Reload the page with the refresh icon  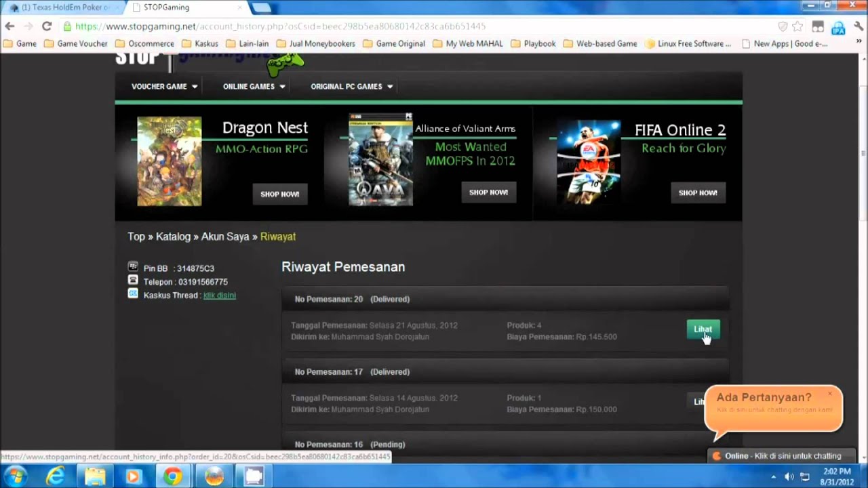coord(47,26)
